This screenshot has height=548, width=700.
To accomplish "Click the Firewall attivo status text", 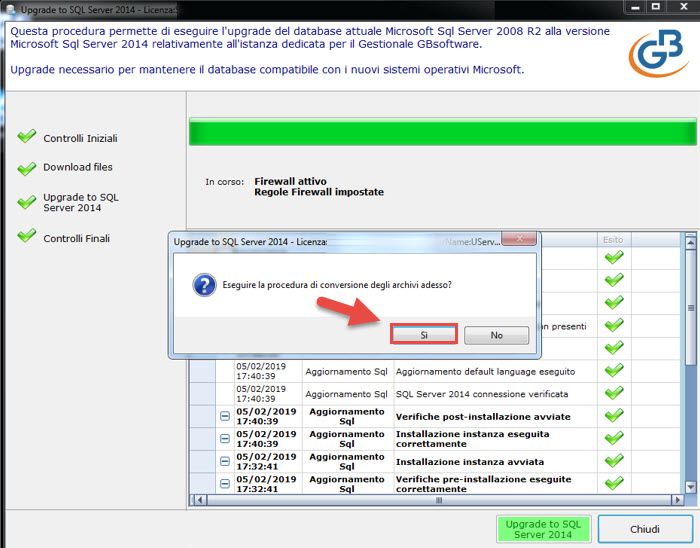I will (290, 181).
